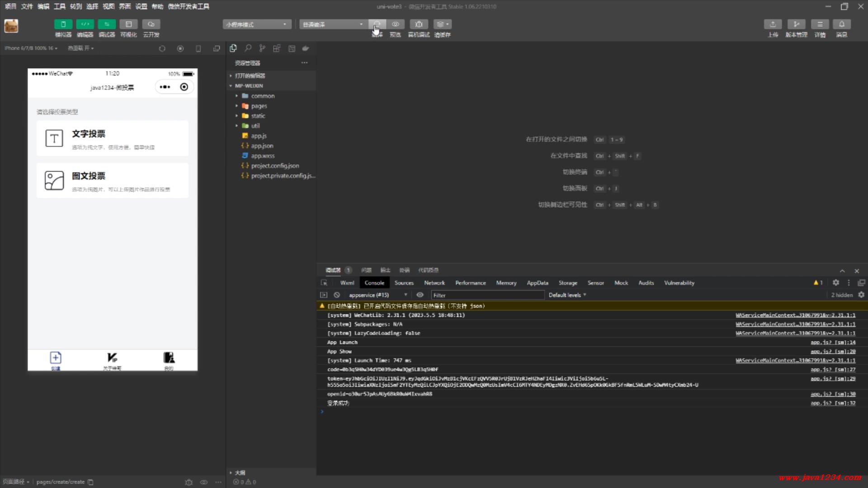Expand the 大纲 outline section
This screenshot has height=488, width=868.
click(271, 473)
